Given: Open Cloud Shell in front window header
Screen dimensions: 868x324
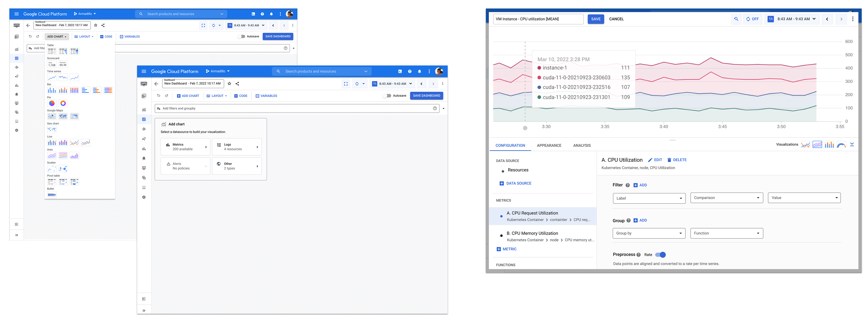Looking at the screenshot, I should click(400, 71).
